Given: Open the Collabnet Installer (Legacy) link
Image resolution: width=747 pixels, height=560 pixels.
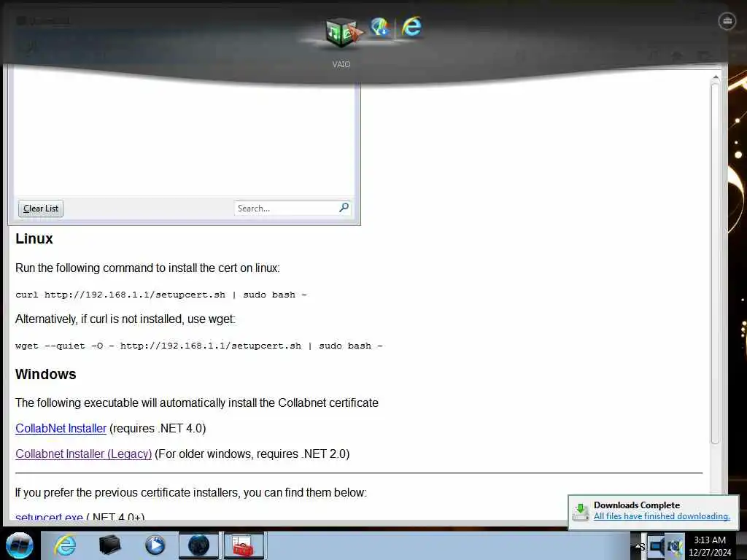Looking at the screenshot, I should (x=84, y=454).
